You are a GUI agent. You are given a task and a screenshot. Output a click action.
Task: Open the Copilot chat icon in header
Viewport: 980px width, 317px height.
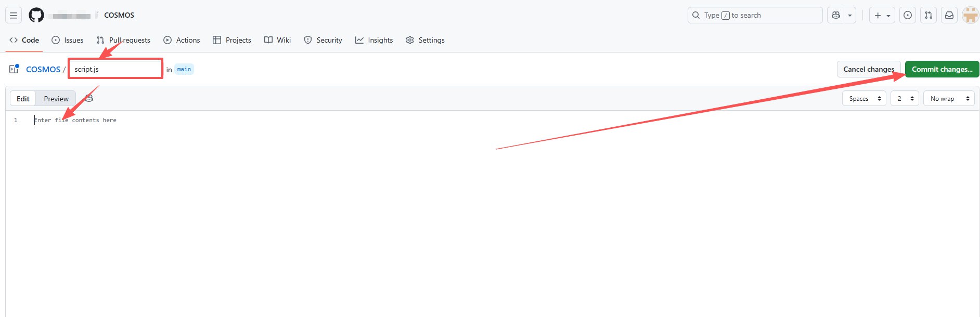tap(836, 15)
